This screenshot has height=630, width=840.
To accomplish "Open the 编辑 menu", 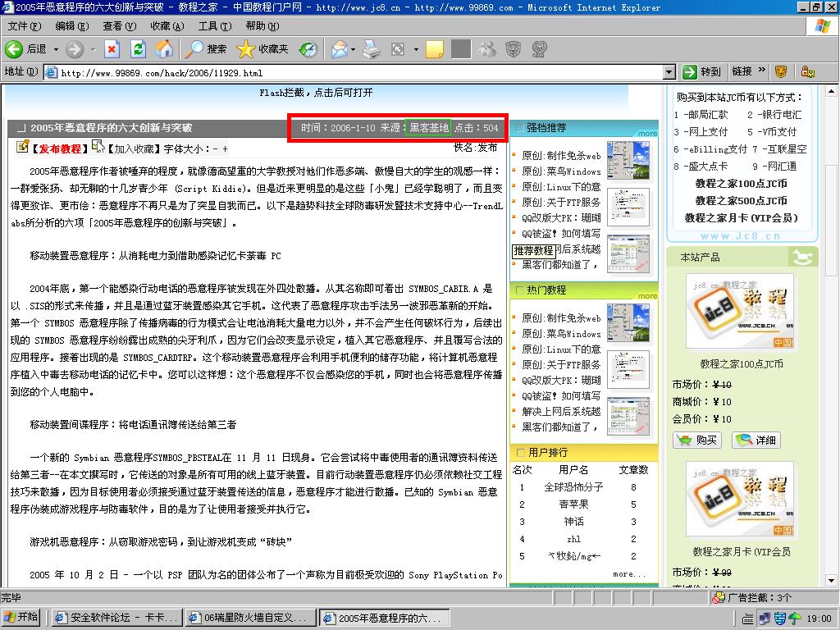I will [x=72, y=25].
